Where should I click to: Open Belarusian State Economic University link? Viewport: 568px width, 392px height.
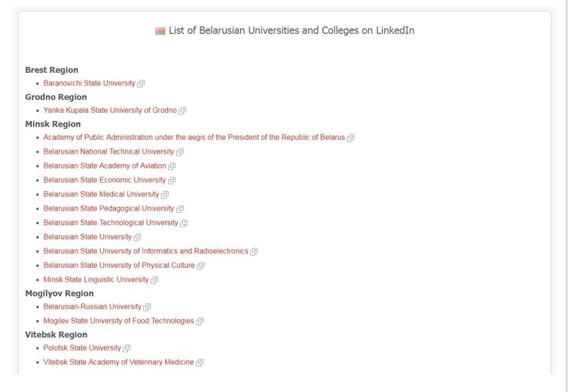point(105,180)
